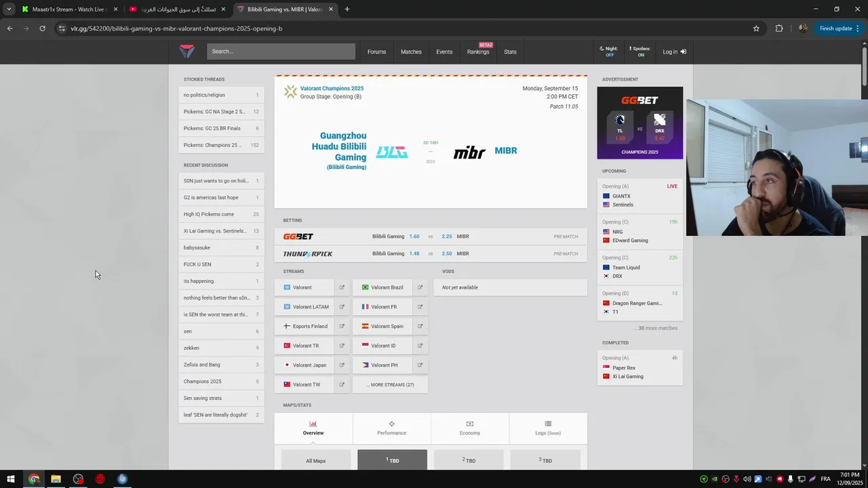Open external link icon beside Valorant Spain
The height and width of the screenshot is (488, 868).
tap(420, 326)
